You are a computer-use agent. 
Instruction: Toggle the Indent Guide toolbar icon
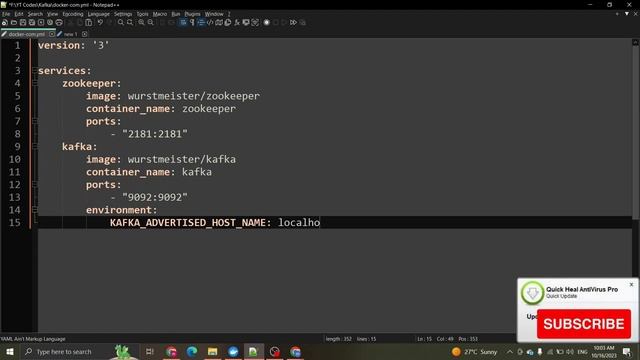click(x=201, y=22)
